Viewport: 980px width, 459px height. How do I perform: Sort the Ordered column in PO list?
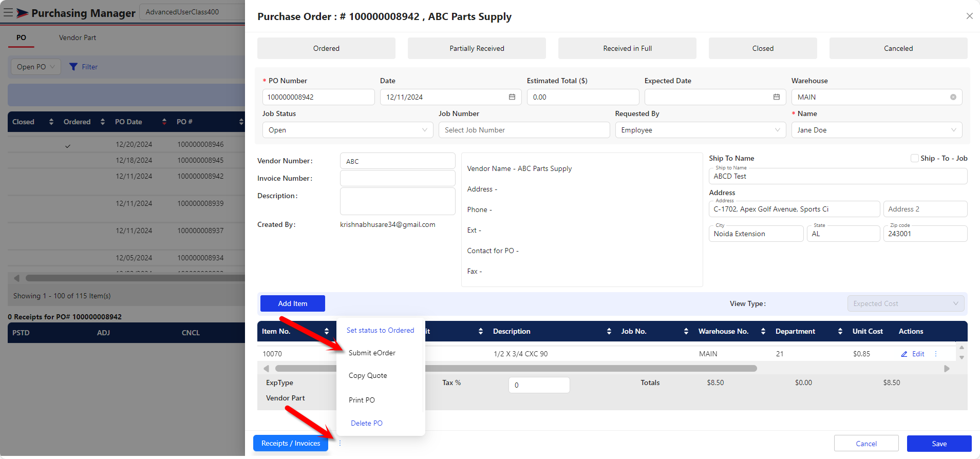103,122
